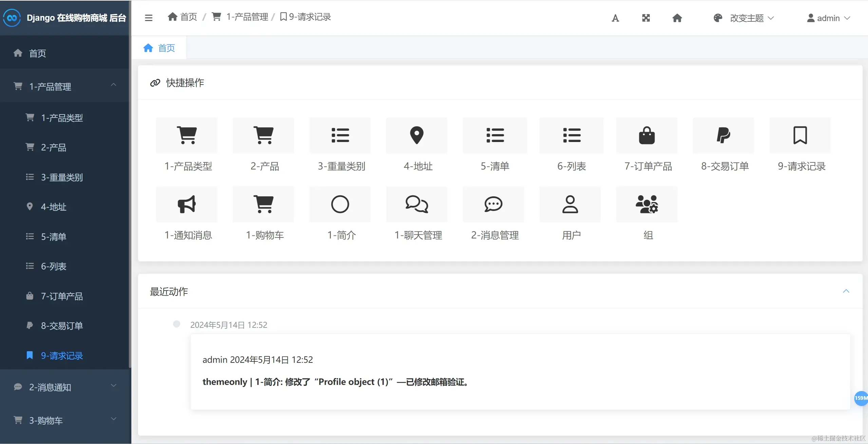This screenshot has width=868, height=444.
Task: Open the 8-交易订单 PayPal shortcut
Action: click(723, 136)
